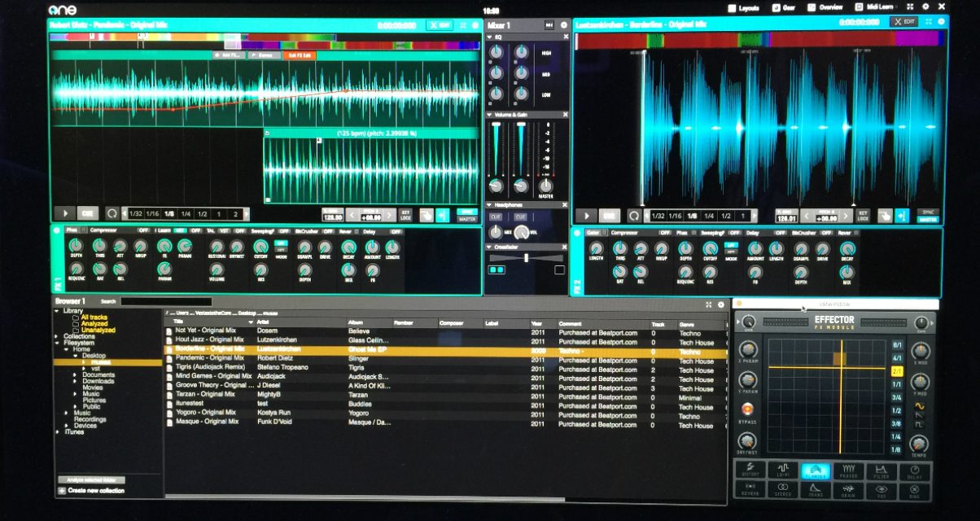Screen dimensions: 980x521
Task: Open the Overview menu
Action: click(825, 7)
